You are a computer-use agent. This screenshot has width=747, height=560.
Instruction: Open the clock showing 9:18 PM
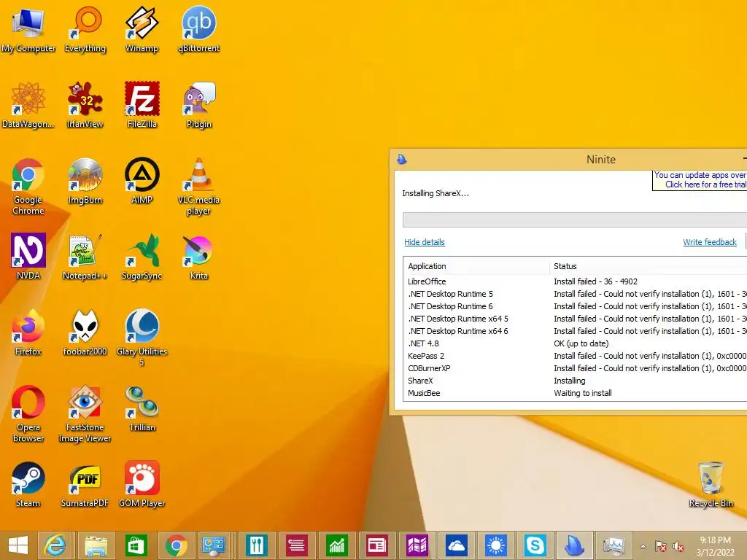[x=715, y=546]
